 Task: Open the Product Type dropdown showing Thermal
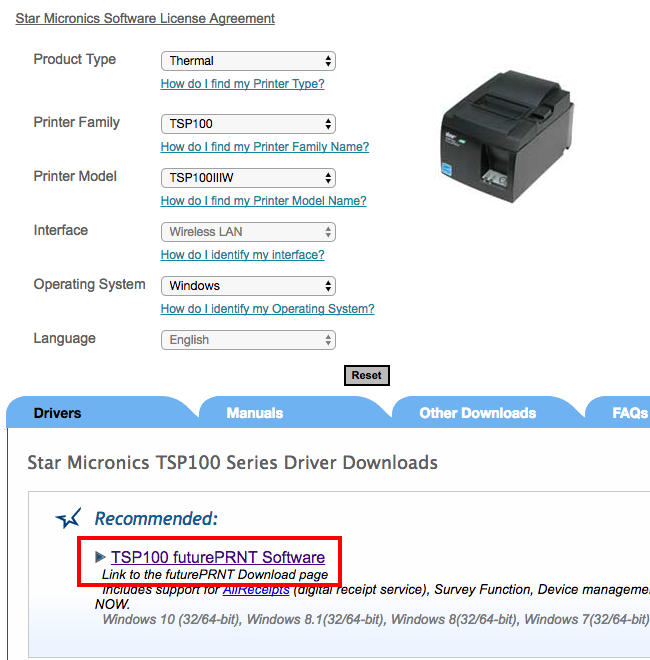click(248, 61)
